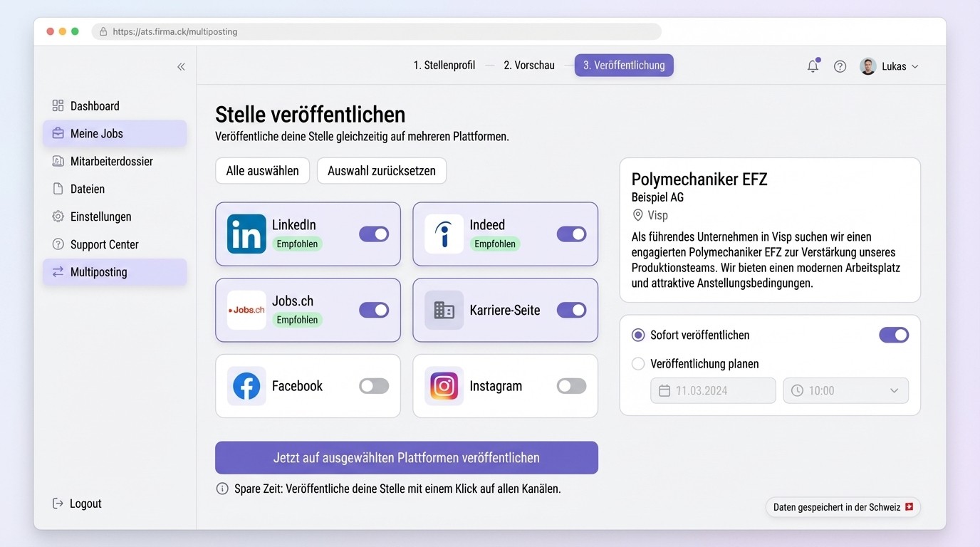
Task: Click the Facebook logo
Action: (x=246, y=386)
